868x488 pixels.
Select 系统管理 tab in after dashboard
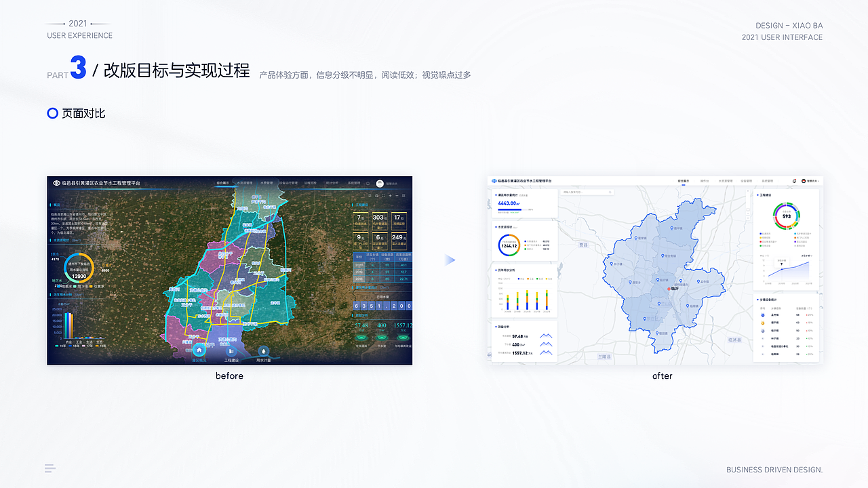coord(767,181)
